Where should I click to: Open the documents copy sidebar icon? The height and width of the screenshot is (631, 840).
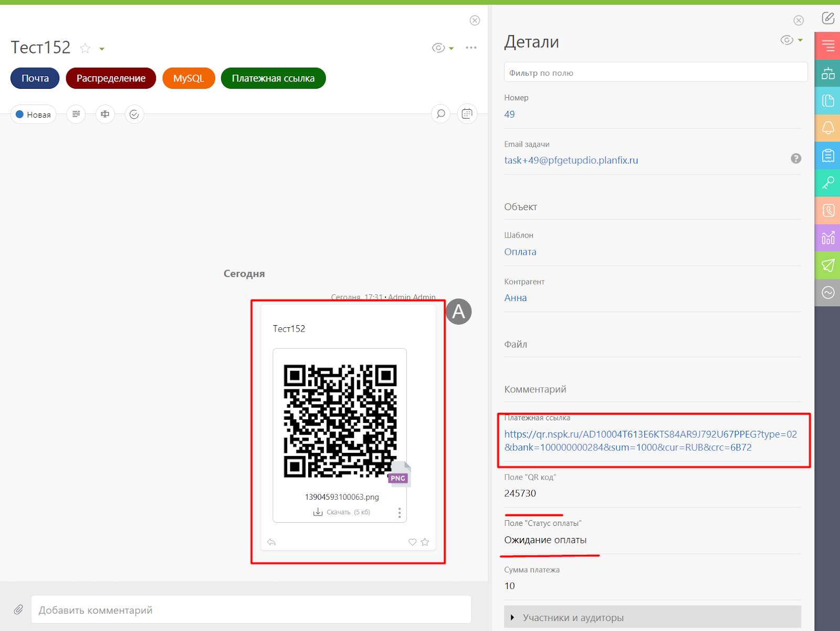point(828,100)
